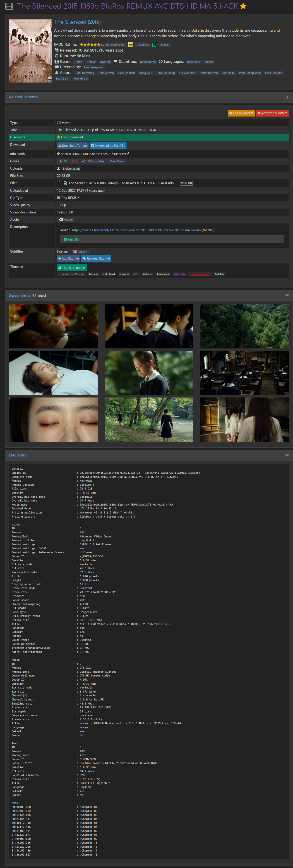Open the avistaz.to source link
Viewport: 293px width, 868px height.
(136, 230)
